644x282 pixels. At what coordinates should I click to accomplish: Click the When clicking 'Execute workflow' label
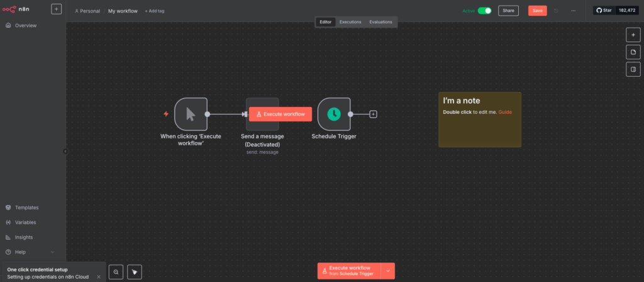[x=191, y=140]
